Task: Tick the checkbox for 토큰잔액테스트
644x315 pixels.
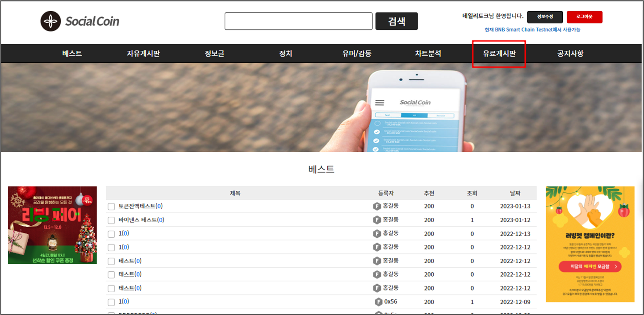Action: (x=111, y=207)
